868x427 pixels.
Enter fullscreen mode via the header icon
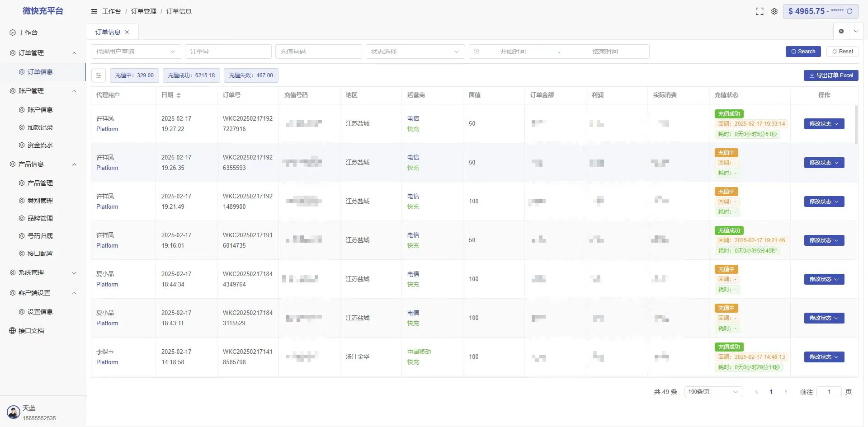pos(759,11)
